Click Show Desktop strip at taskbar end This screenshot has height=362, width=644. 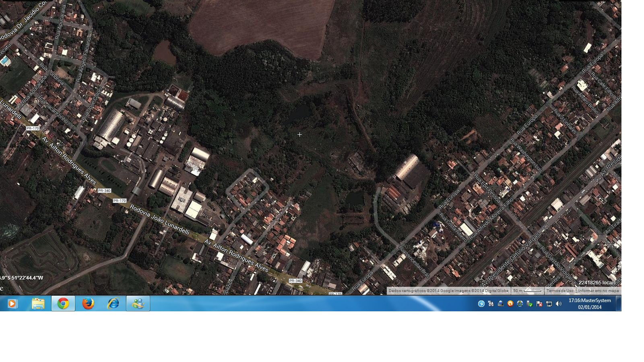(x=619, y=304)
